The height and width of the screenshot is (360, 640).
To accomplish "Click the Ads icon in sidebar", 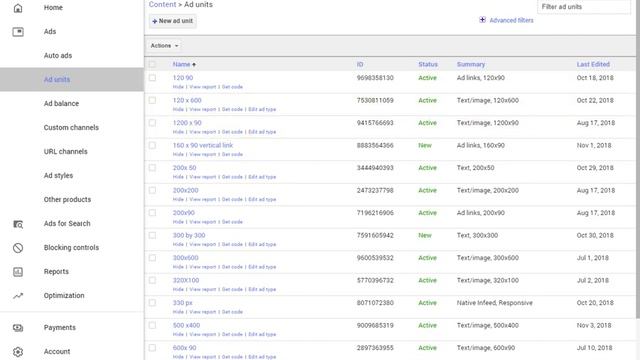I will click(x=18, y=31).
